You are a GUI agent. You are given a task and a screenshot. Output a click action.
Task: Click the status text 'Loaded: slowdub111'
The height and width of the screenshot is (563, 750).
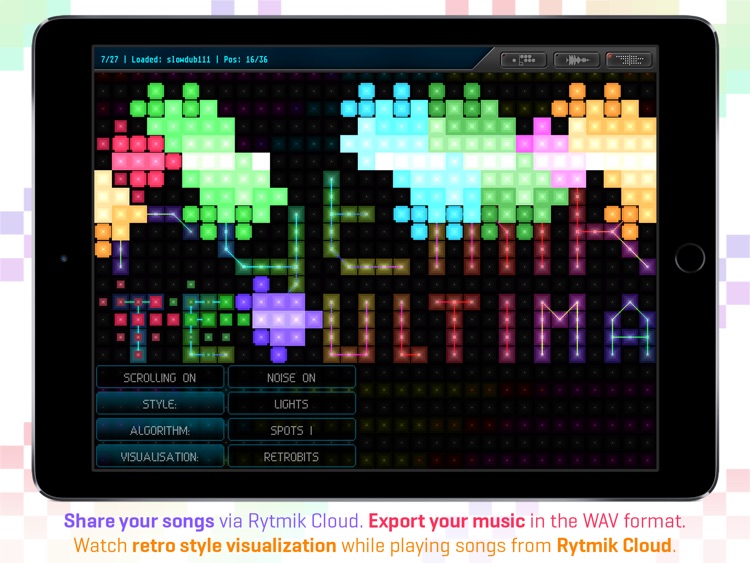click(171, 59)
